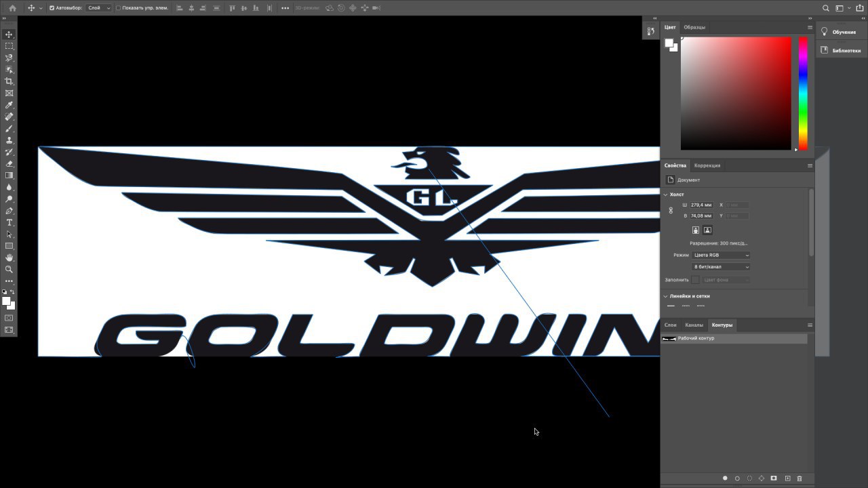Select the Rectangle shape tool

[9, 246]
